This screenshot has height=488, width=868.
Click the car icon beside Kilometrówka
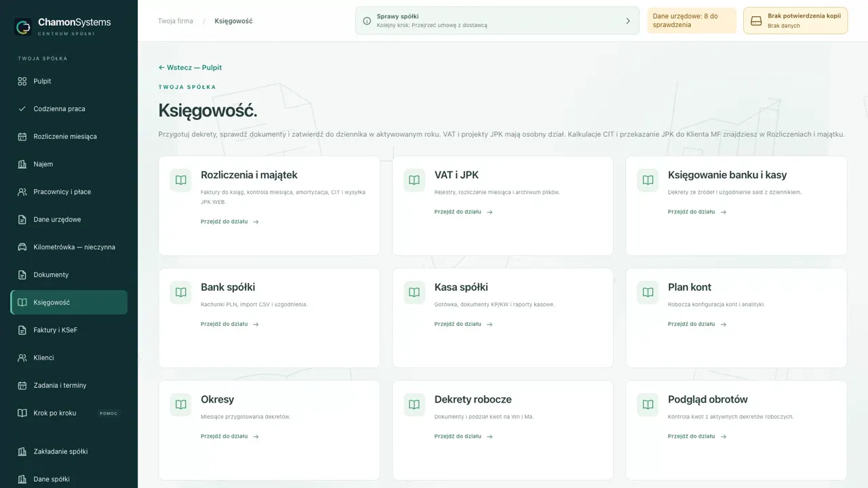[22, 247]
